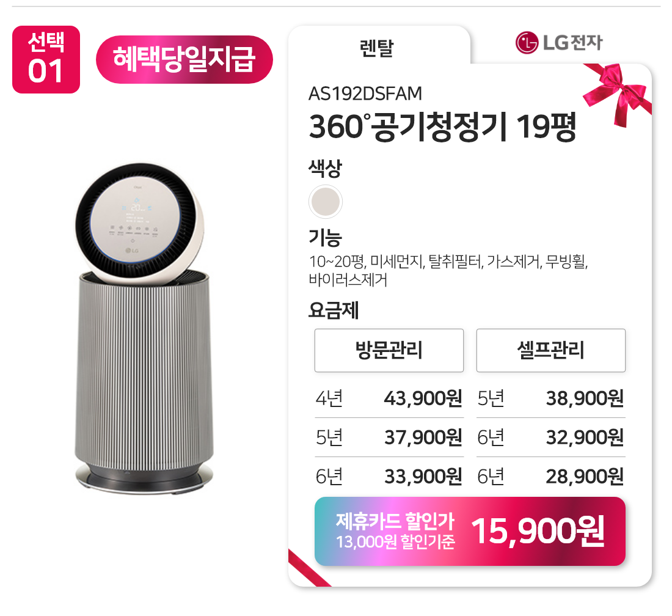Pick the 5년 38,900원 셀프관리 row
Screen dimensions: 672x616
pos(550,398)
